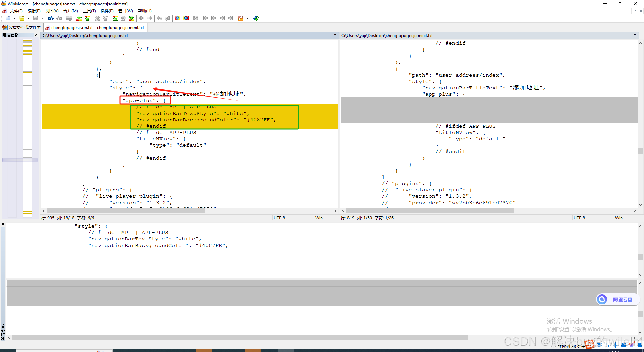Open the 窗口(W) menu
This screenshot has width=644, height=352.
click(125, 11)
